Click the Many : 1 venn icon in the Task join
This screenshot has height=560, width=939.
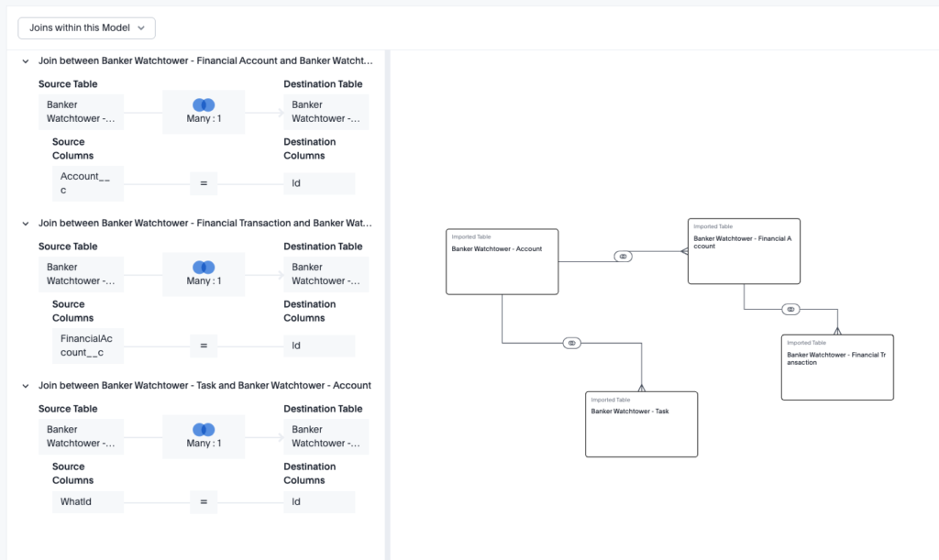coord(203,429)
